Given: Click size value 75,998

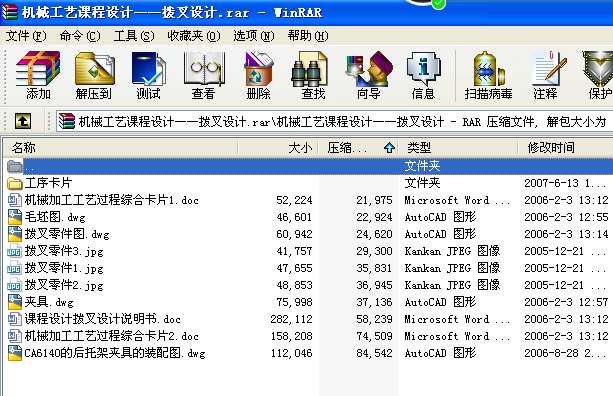Looking at the screenshot, I should tap(294, 302).
